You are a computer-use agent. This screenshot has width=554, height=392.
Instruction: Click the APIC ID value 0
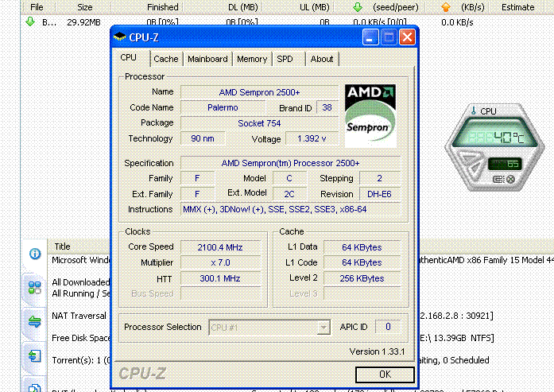coord(388,327)
